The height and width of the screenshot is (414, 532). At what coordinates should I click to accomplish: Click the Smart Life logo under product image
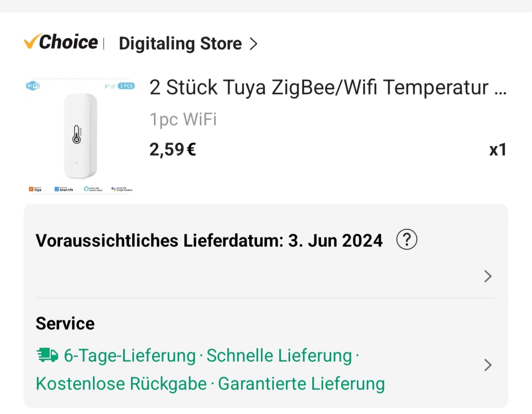(64, 189)
